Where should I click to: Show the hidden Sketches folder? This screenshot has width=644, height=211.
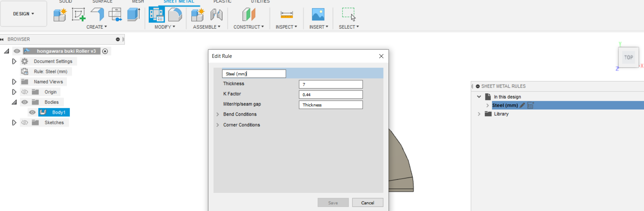point(25,123)
